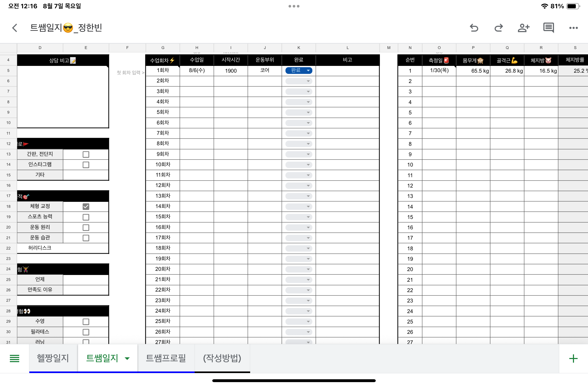The height and width of the screenshot is (386, 588).
Task: Open the (작성방법) sheet tab
Action: pos(222,358)
